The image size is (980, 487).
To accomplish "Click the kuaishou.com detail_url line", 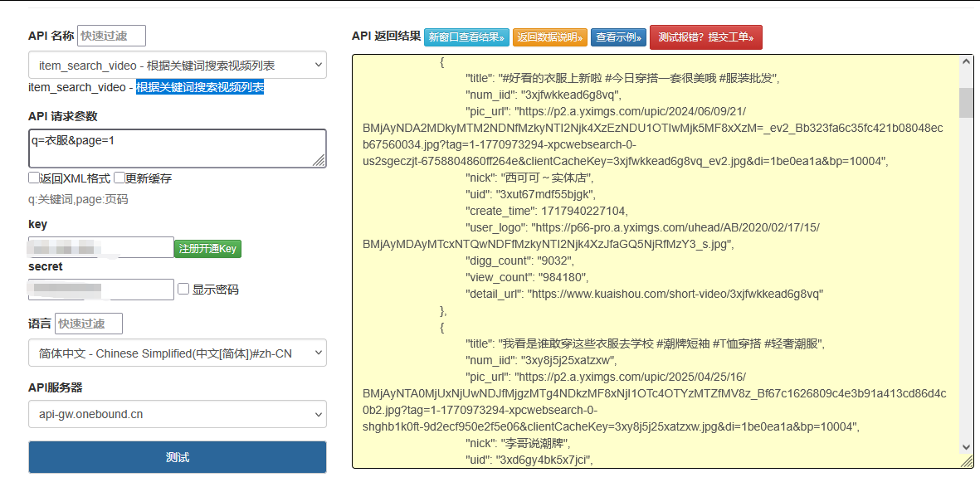I will (x=645, y=293).
